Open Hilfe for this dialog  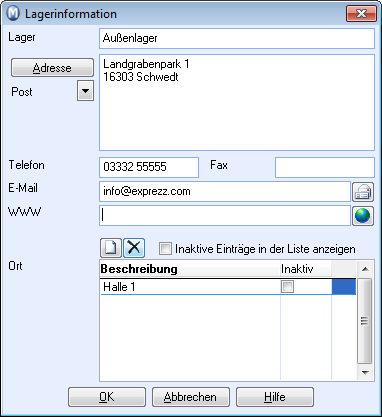[x=275, y=397]
